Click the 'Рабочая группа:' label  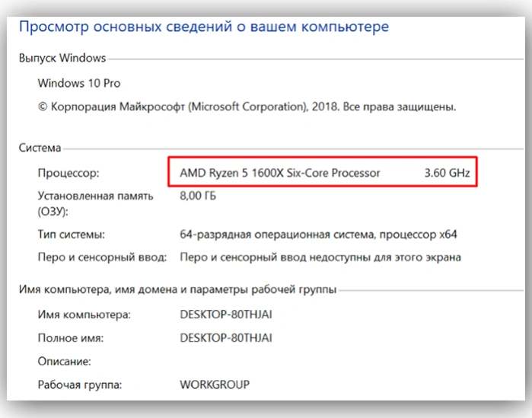point(80,384)
